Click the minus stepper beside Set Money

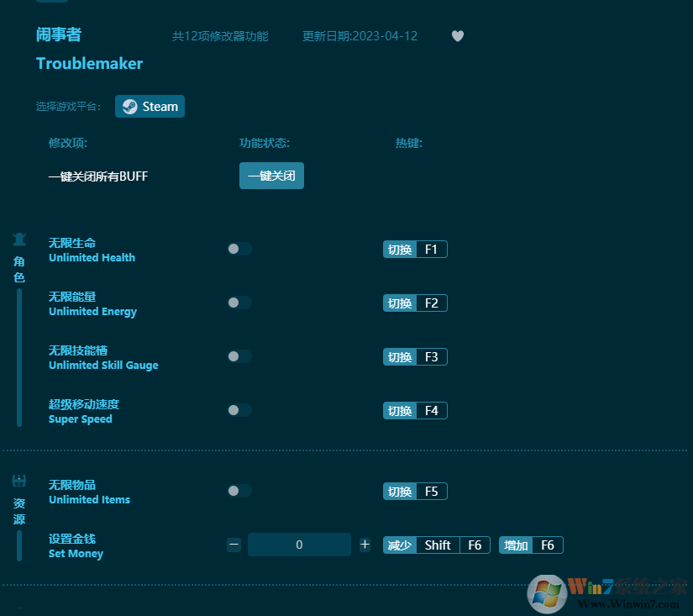234,545
